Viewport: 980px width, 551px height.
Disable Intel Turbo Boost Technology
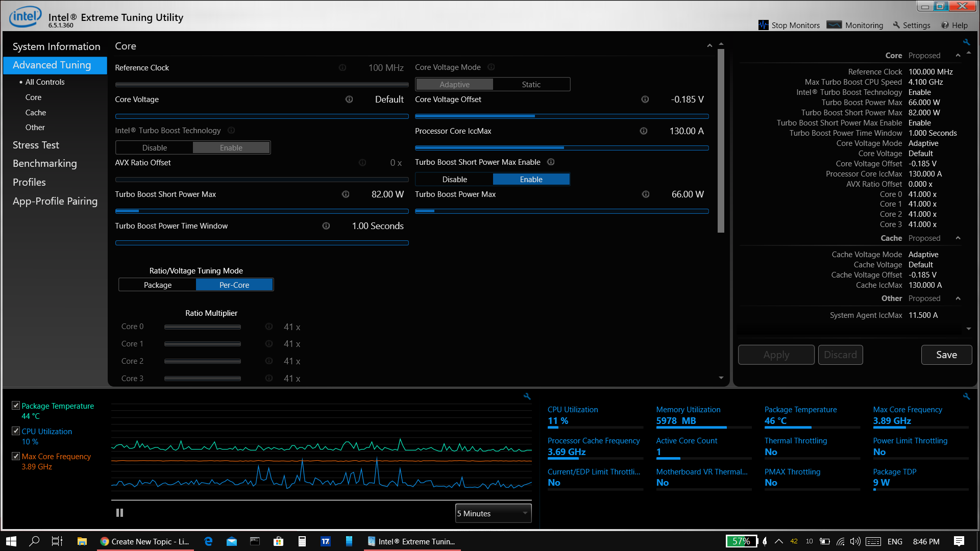pos(155,148)
